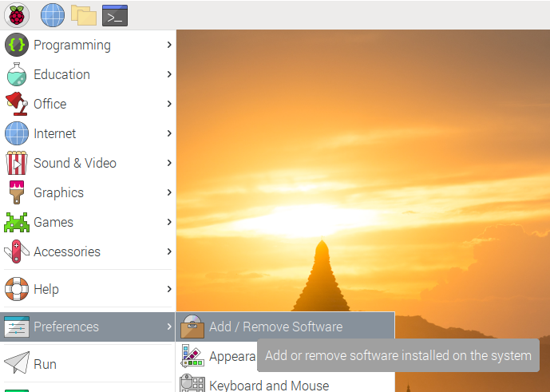The image size is (550, 392).
Task: Select the Run menu item
Action: tap(45, 364)
